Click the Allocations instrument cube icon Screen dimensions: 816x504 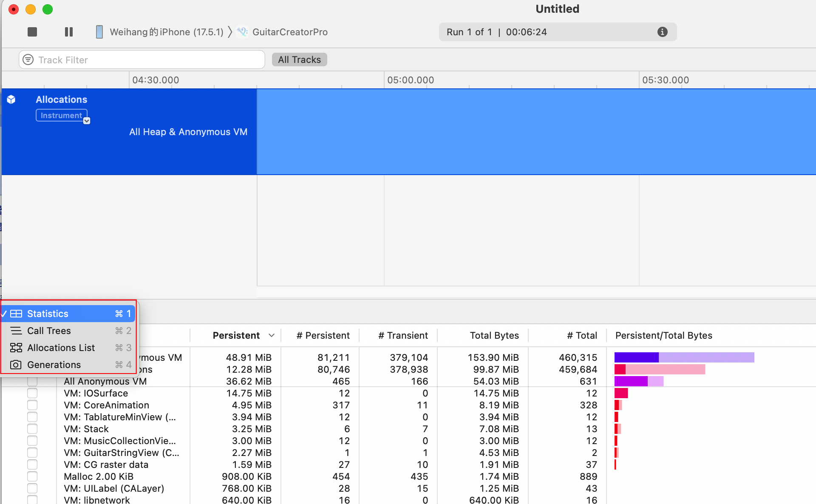click(11, 99)
